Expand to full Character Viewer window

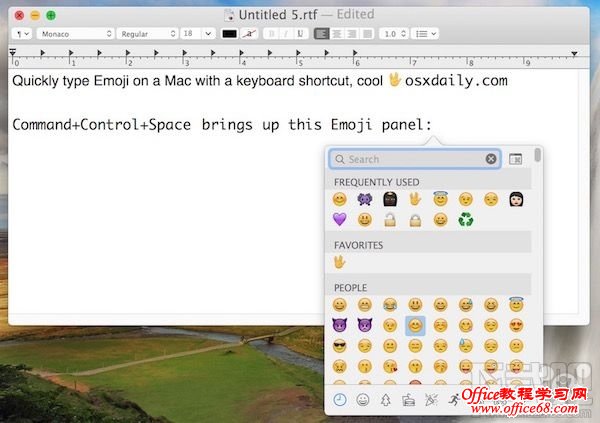[515, 158]
